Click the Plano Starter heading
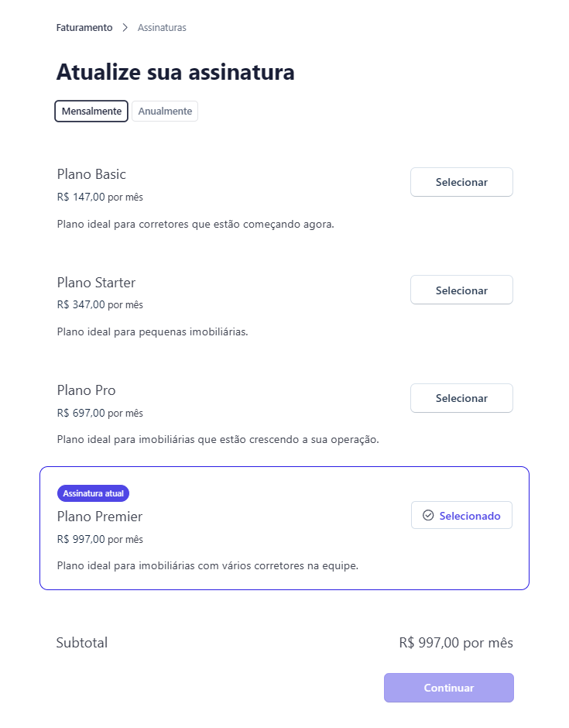Screen dimensions: 569x728 [x=96, y=283]
